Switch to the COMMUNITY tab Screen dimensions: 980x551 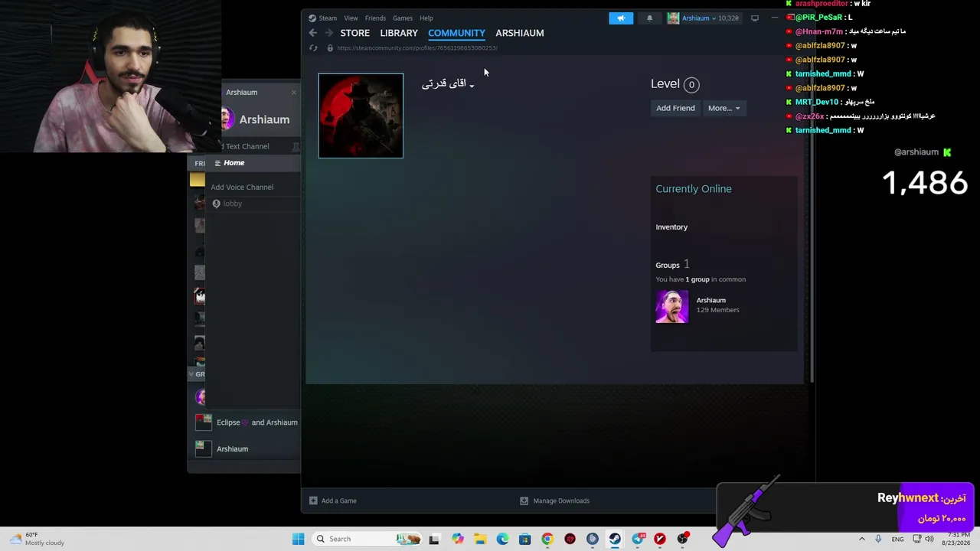pos(456,33)
